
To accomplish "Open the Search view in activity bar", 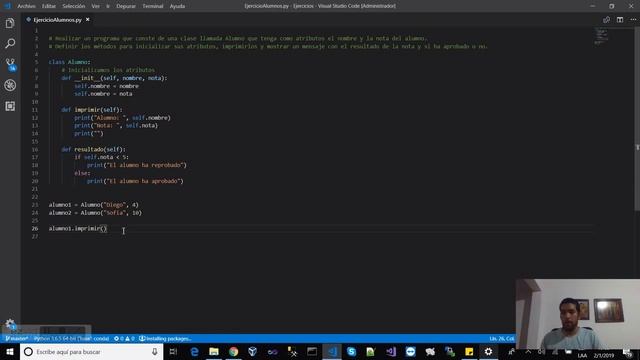I will tap(10, 43).
